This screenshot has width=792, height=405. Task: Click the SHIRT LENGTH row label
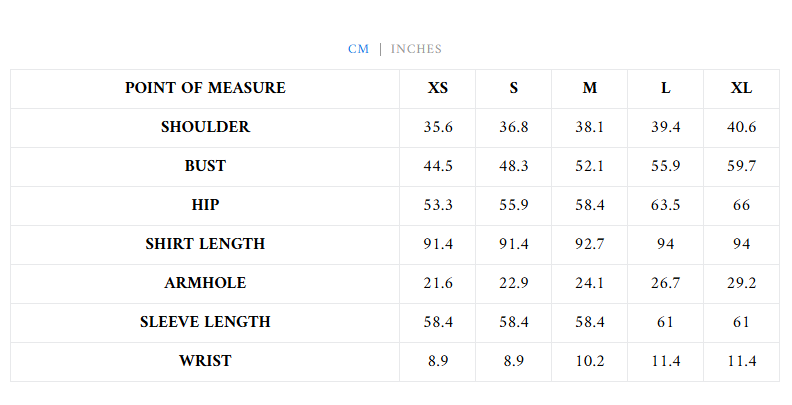(x=205, y=244)
